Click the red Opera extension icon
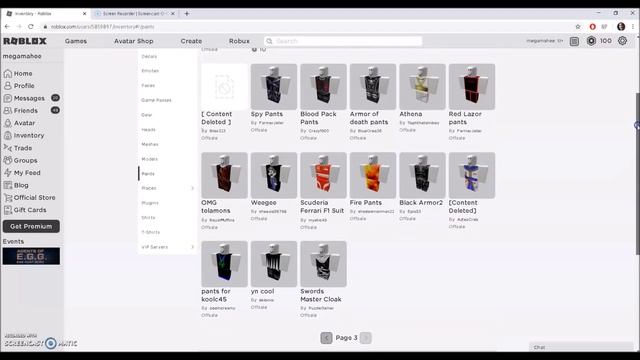Screen dimensions: 640x360 [x=592, y=27]
